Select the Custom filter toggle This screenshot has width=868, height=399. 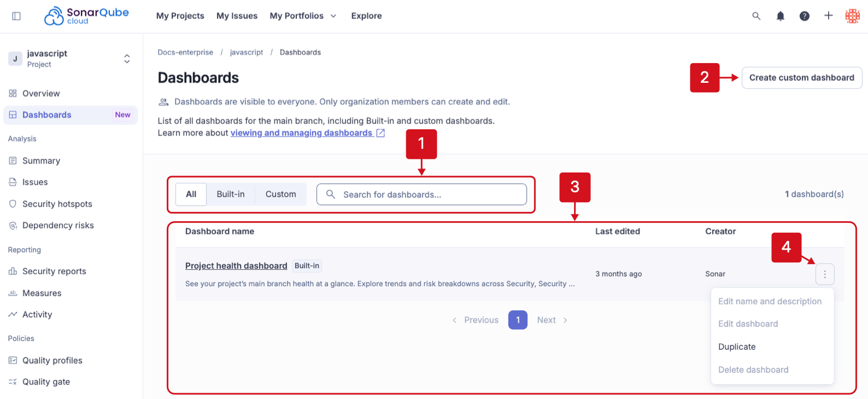click(281, 195)
